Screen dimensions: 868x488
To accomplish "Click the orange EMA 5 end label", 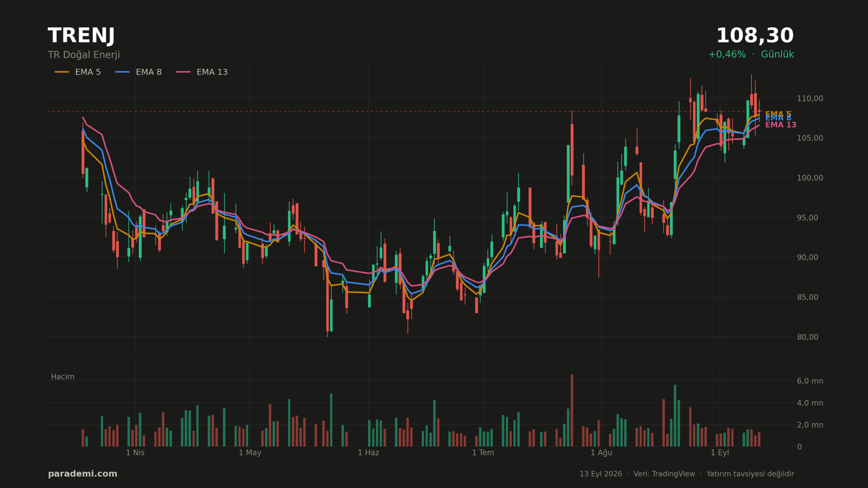I will pos(778,113).
